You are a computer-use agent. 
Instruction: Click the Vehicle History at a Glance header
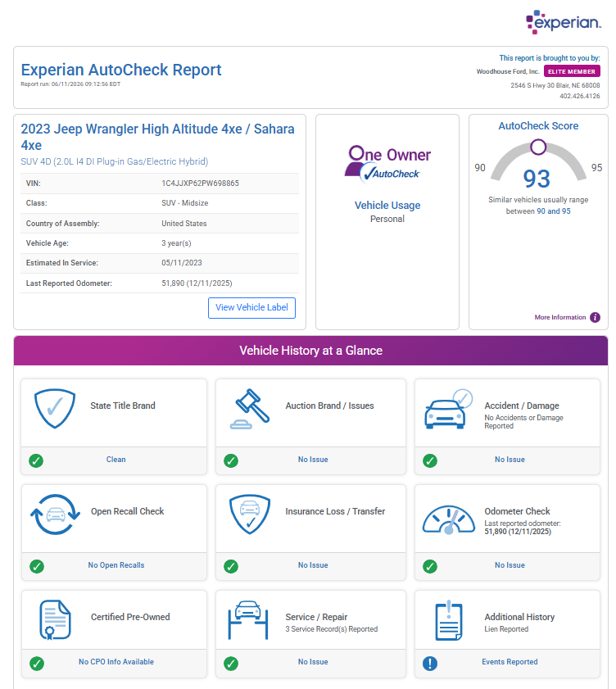coord(310,351)
